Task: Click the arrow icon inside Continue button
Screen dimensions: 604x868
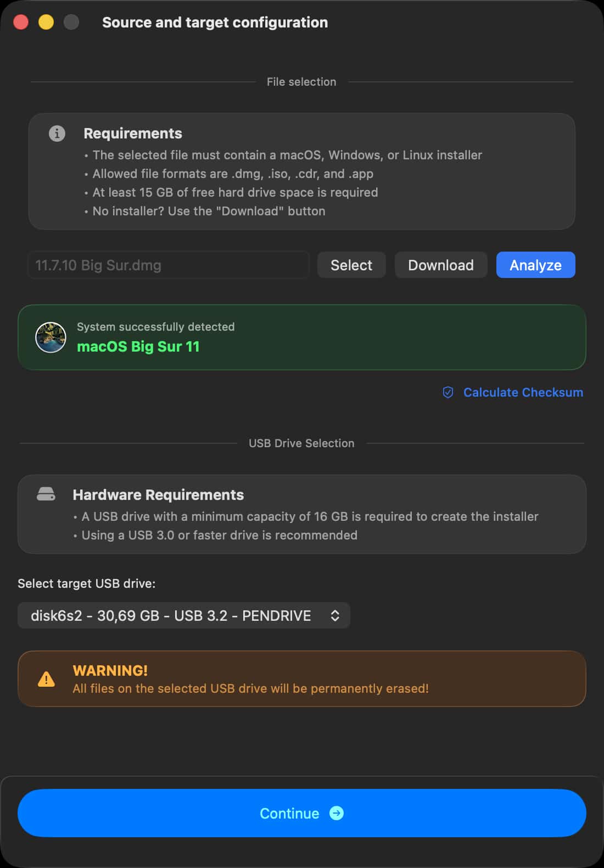Action: [x=337, y=813]
